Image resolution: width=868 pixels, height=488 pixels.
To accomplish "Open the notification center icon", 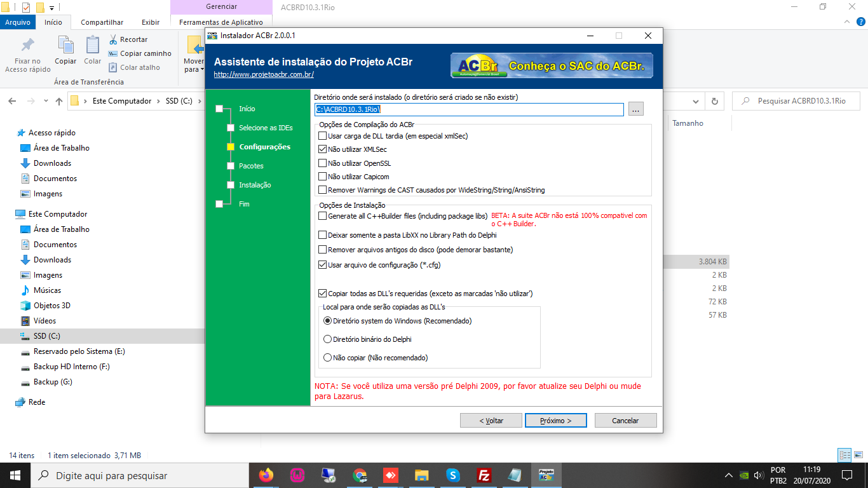I will (x=846, y=475).
